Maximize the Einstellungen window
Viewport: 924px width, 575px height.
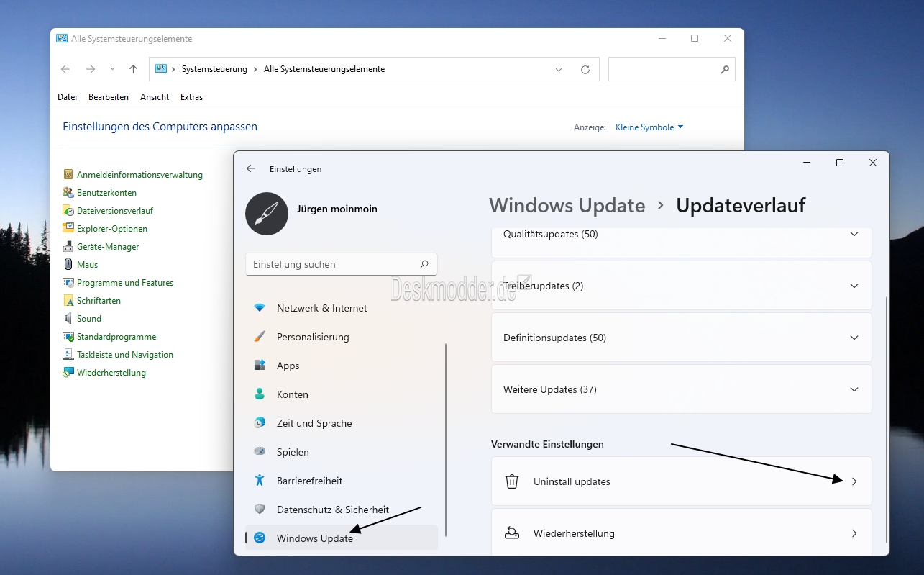pyautogui.click(x=839, y=163)
